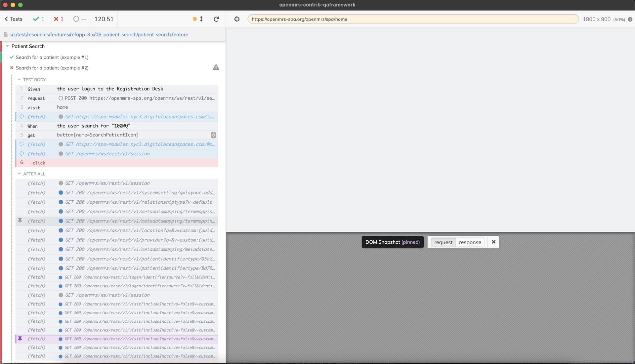
Task: Click the test duration 120.51
Action: point(104,19)
